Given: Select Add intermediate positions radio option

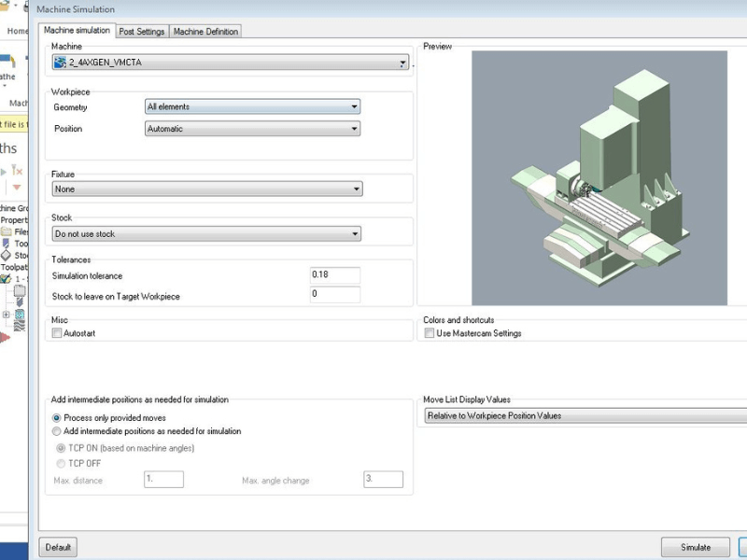Looking at the screenshot, I should (58, 431).
